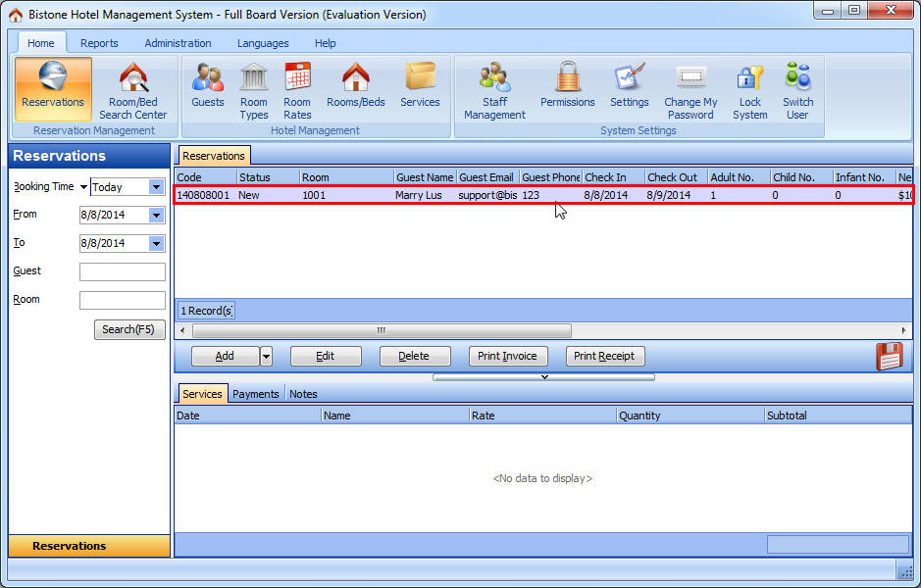Click the Guest search input field

pos(123,271)
